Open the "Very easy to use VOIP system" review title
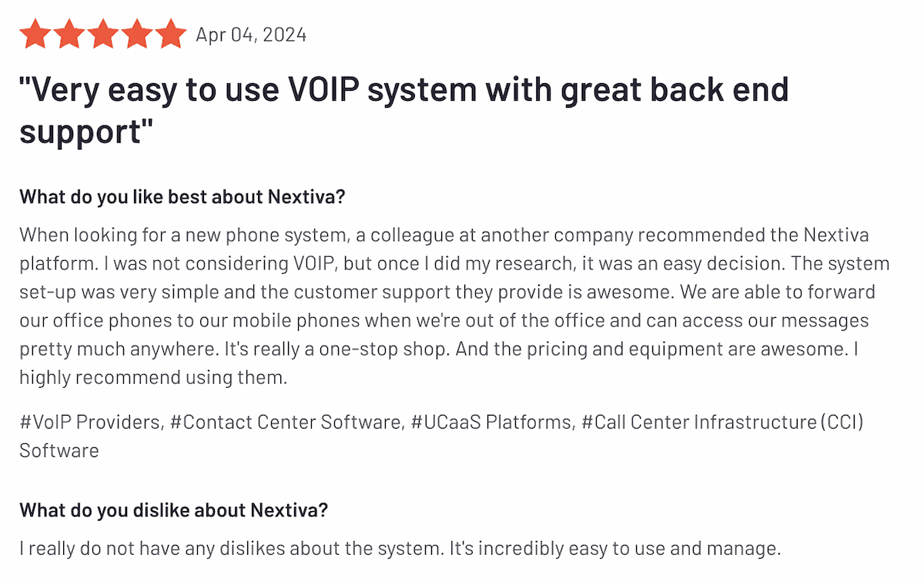This screenshot has height=578, width=924. [x=403, y=90]
